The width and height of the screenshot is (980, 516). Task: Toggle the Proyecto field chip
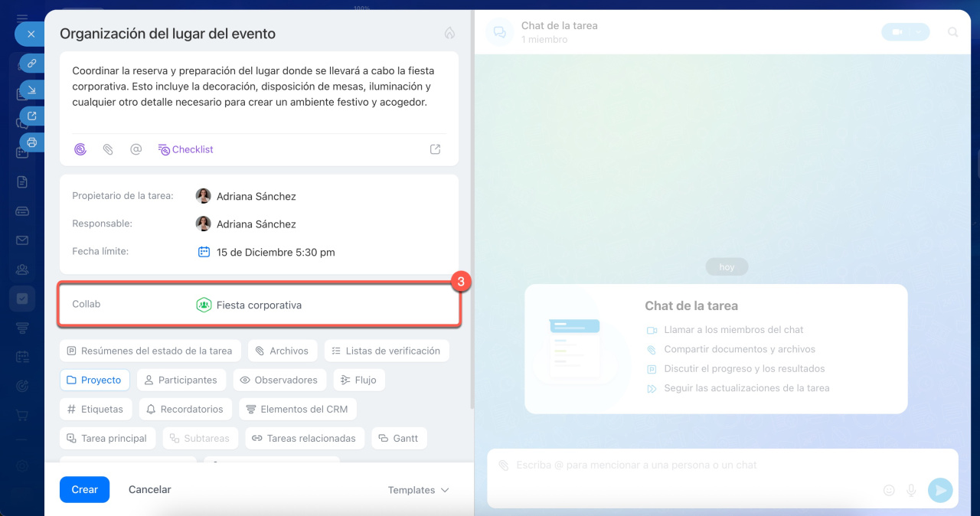point(94,380)
